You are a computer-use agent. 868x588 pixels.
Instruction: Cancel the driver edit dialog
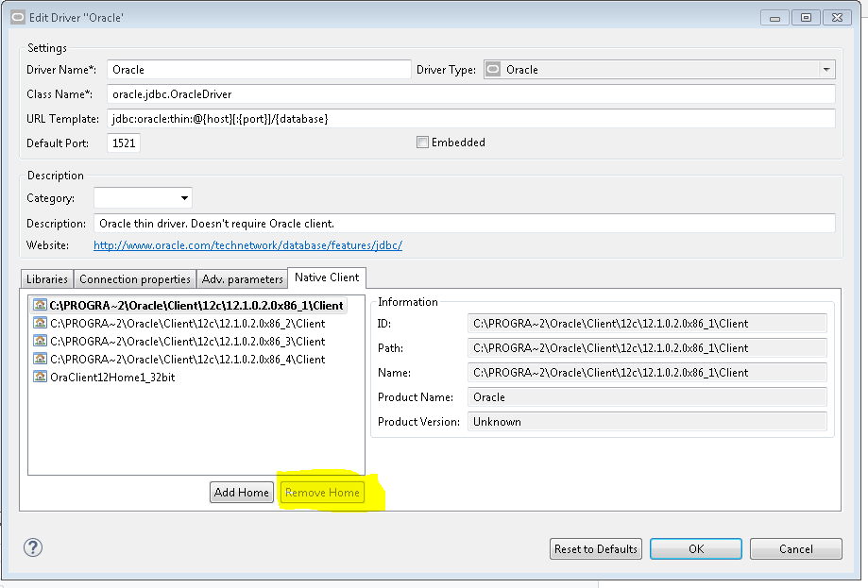click(x=796, y=548)
